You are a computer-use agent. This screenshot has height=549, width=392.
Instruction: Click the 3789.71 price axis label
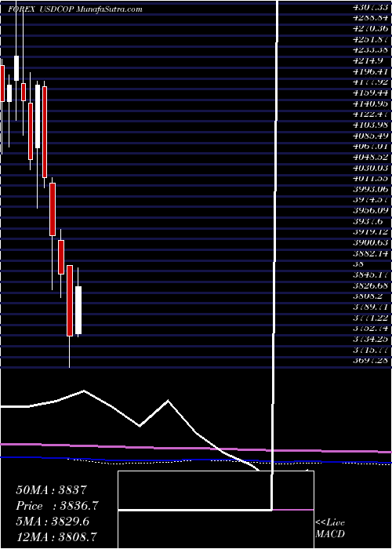(x=370, y=307)
